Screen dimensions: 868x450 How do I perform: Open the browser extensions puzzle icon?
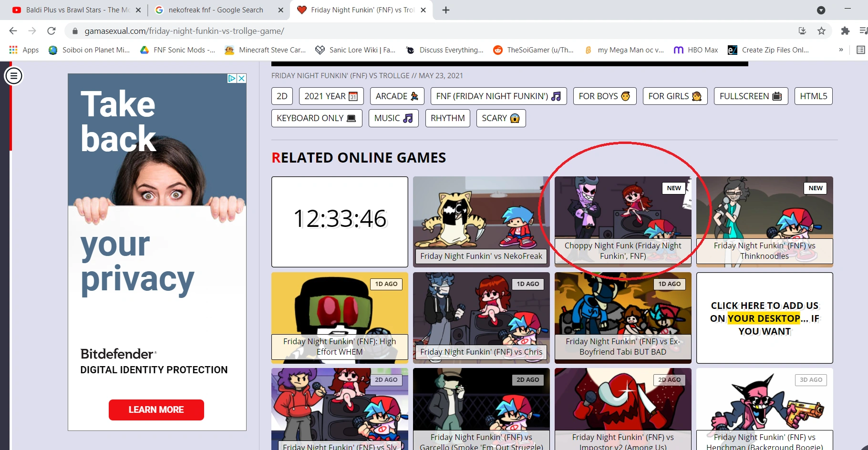[x=845, y=31]
